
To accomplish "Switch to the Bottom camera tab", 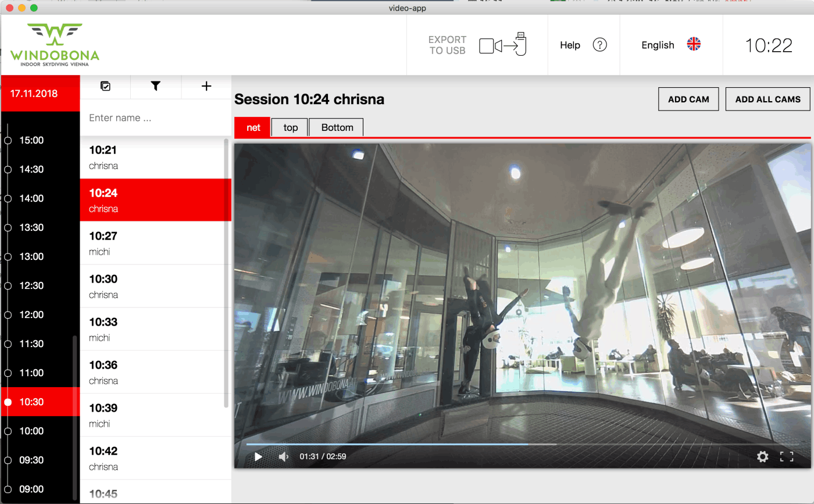I will click(337, 127).
